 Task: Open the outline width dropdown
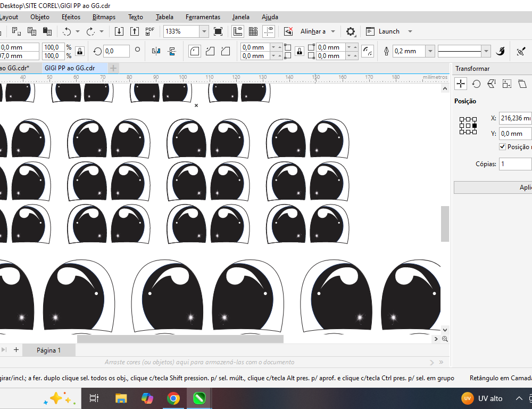[430, 51]
